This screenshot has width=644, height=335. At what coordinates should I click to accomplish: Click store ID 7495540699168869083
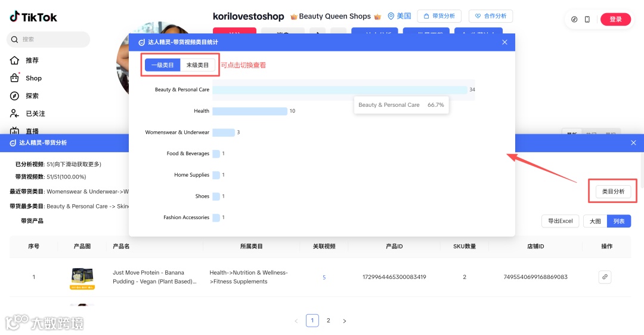(535, 277)
